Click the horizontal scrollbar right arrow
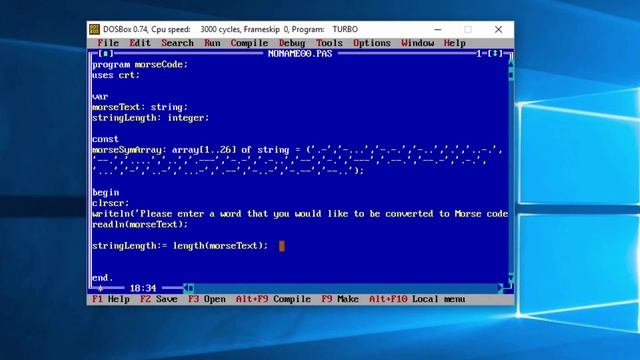This screenshot has width=640, height=360. pyautogui.click(x=500, y=288)
